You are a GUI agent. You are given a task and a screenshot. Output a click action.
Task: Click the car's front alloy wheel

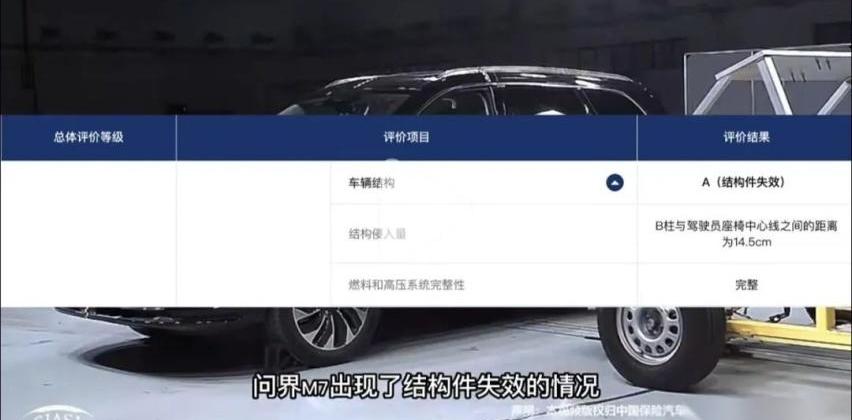coord(330,327)
